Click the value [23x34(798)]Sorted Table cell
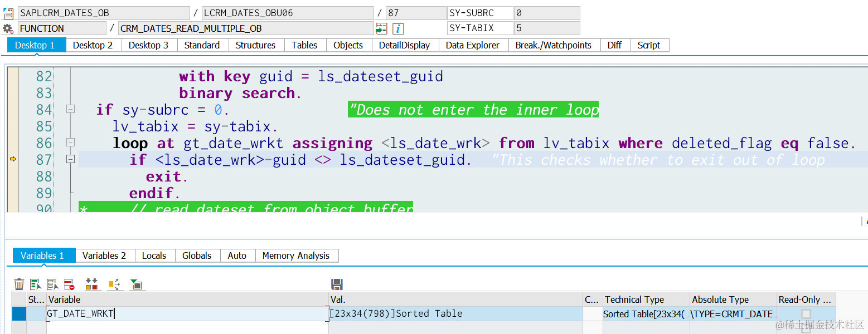Image resolution: width=868 pixels, height=334 pixels. click(455, 313)
